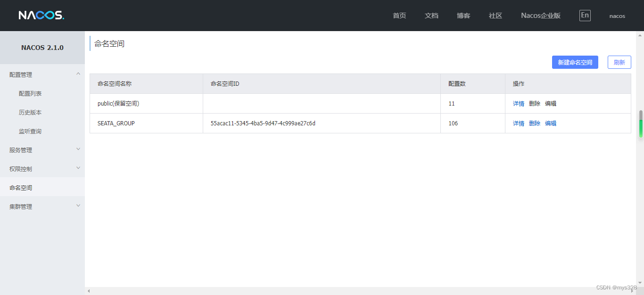
Task: Open 历史版本 in the sidebar
Action: point(30,112)
